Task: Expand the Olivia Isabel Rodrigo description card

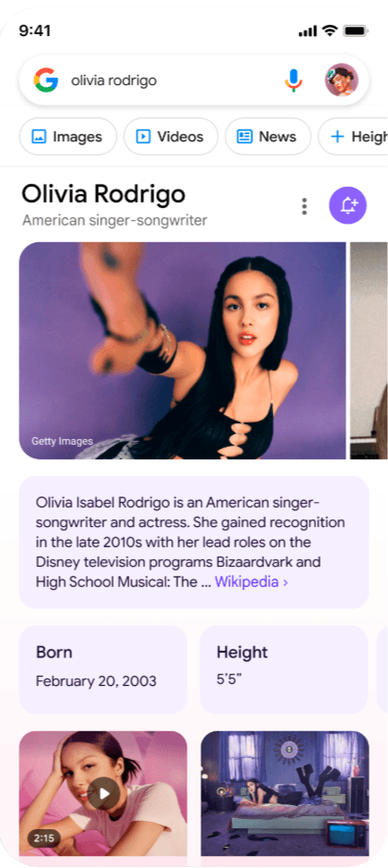Action: 194,543
